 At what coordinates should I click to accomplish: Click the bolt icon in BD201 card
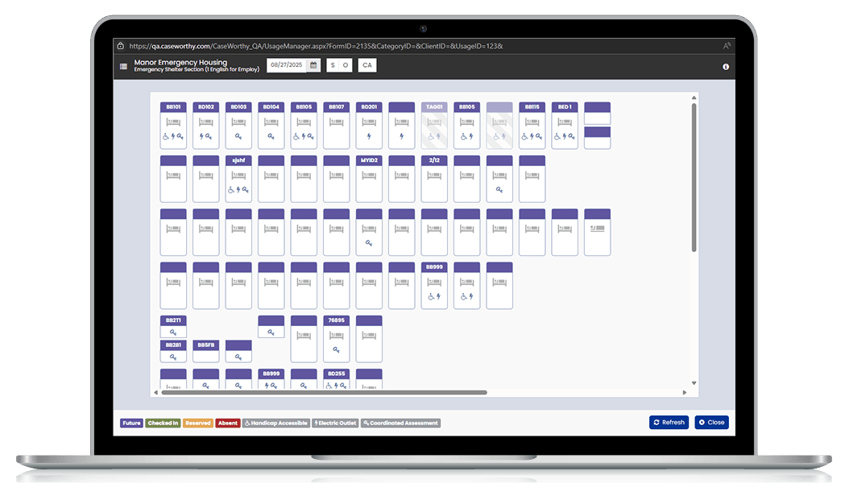point(369,136)
